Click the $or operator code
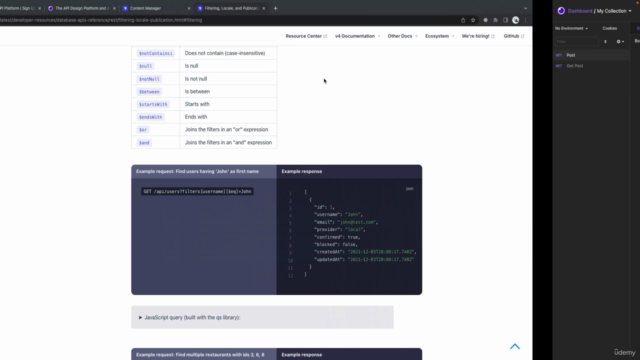640x360 pixels. click(x=143, y=130)
